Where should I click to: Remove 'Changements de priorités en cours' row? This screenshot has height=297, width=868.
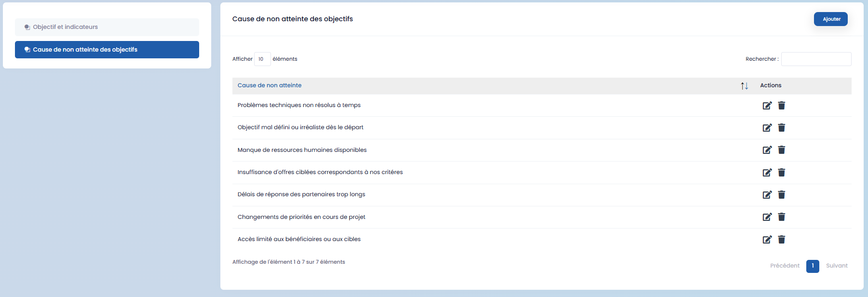coord(782,217)
